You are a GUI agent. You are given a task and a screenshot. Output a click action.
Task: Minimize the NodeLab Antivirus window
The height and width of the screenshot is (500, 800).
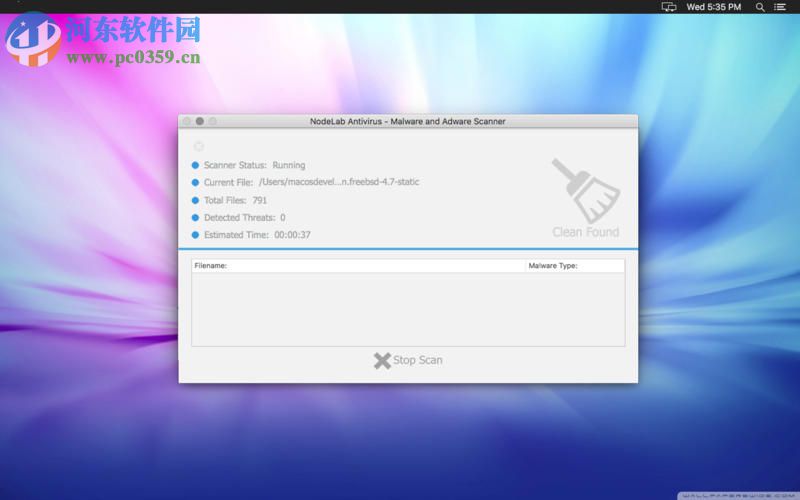(200, 121)
